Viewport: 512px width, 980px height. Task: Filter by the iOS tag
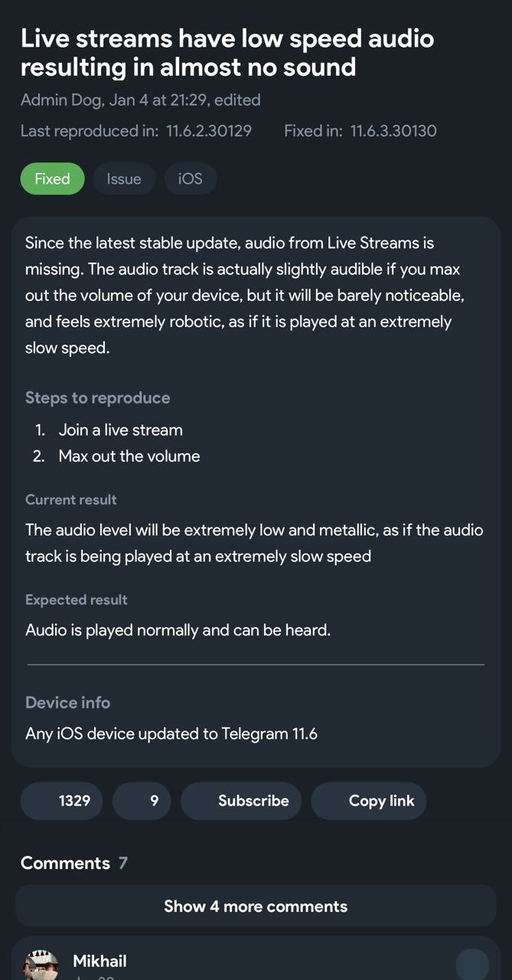point(191,178)
